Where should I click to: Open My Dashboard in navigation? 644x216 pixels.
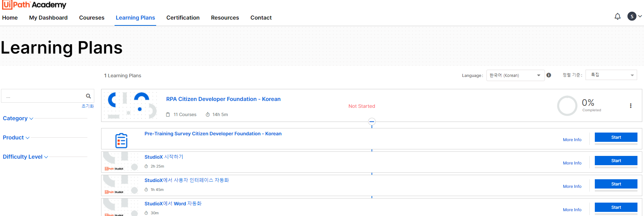point(49,18)
